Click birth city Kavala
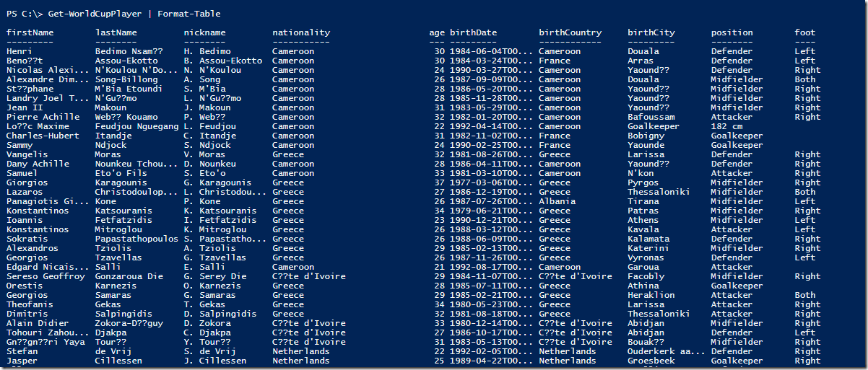Image resolution: width=868 pixels, height=370 pixels. (643, 229)
